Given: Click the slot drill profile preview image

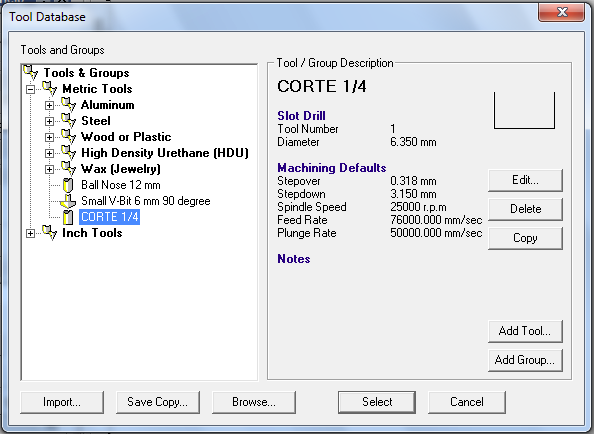Looking at the screenshot, I should point(524,110).
